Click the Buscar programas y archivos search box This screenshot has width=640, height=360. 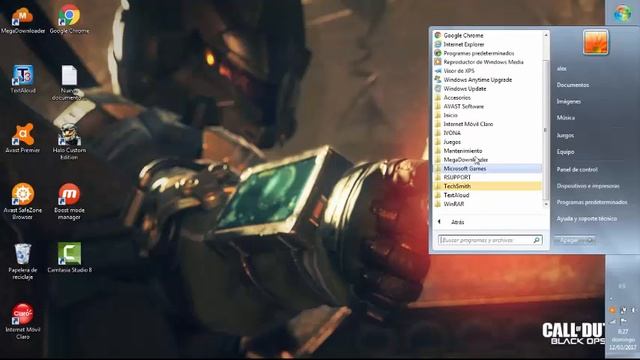490,240
